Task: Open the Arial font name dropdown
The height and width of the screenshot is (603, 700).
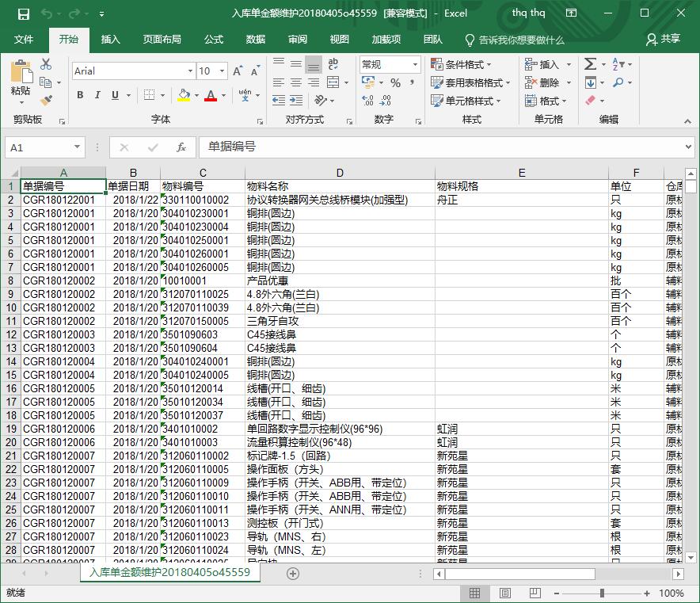Action: (x=188, y=71)
